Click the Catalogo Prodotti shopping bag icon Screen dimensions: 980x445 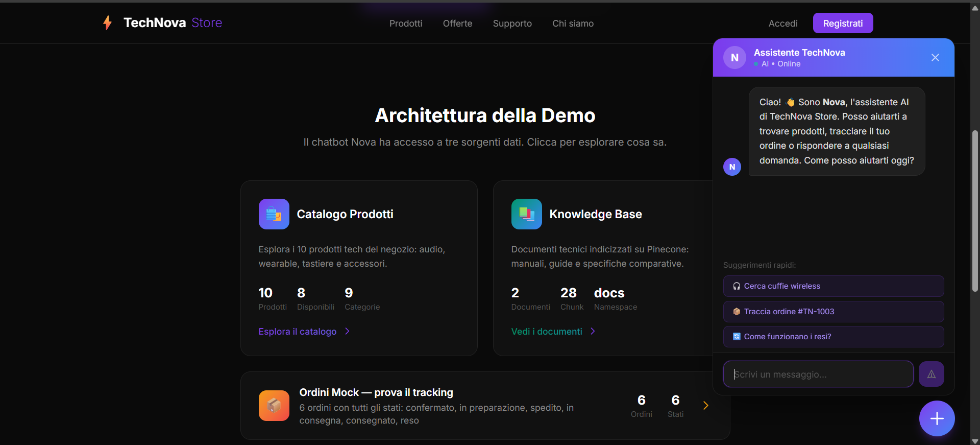[x=274, y=214]
